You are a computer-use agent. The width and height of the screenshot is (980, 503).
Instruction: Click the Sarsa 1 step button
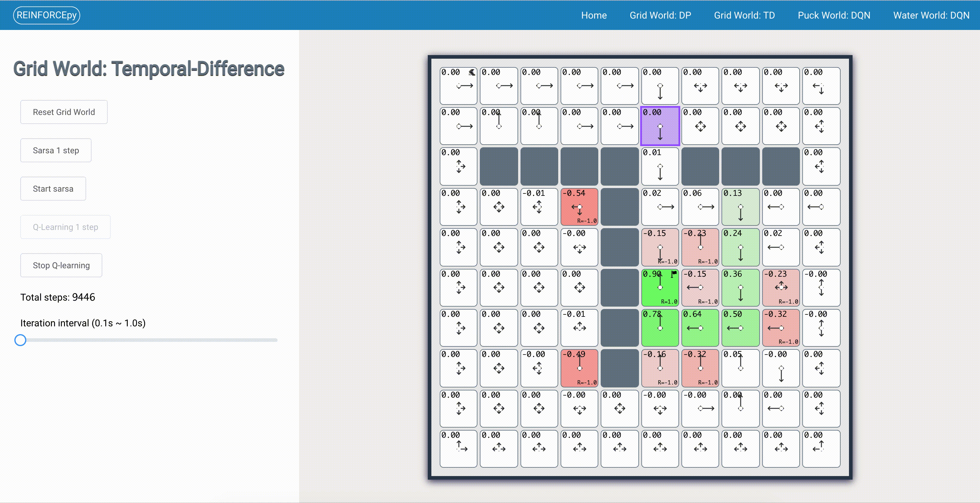click(56, 150)
